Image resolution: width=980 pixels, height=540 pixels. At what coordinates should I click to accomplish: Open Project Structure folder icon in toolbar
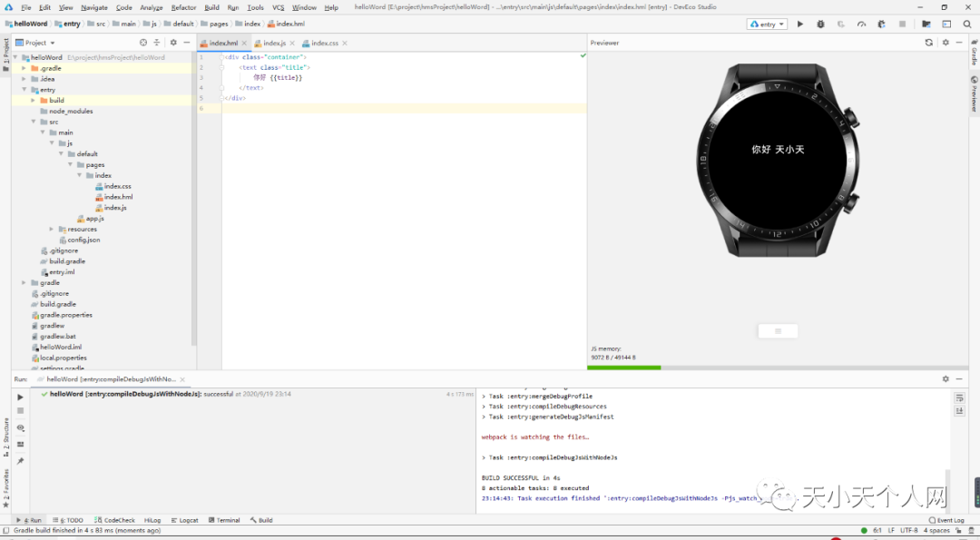pos(926,24)
